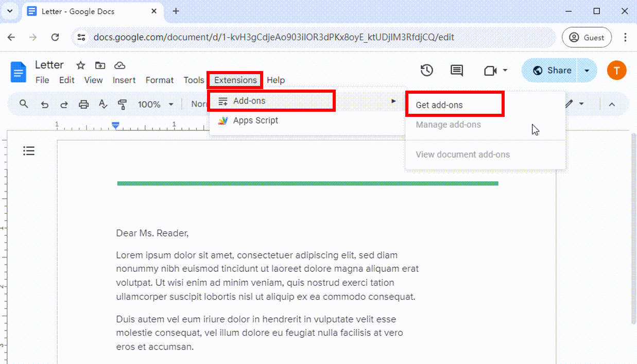Click in the "Duis autem vel" paragraph
Image resolution: width=637 pixels, height=364 pixels.
click(x=260, y=333)
